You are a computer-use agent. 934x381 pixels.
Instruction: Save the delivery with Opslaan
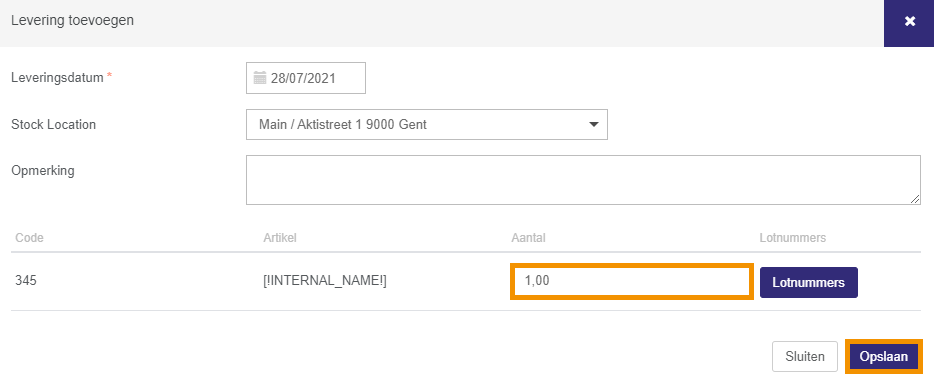click(x=883, y=357)
